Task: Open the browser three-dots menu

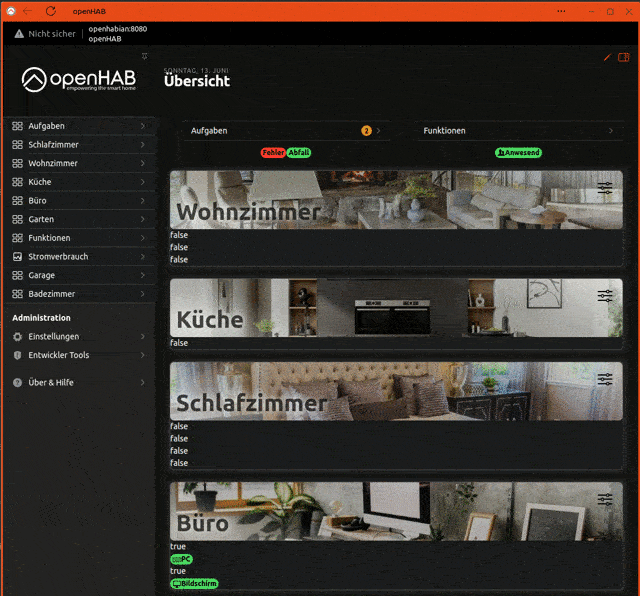Action: pyautogui.click(x=562, y=11)
